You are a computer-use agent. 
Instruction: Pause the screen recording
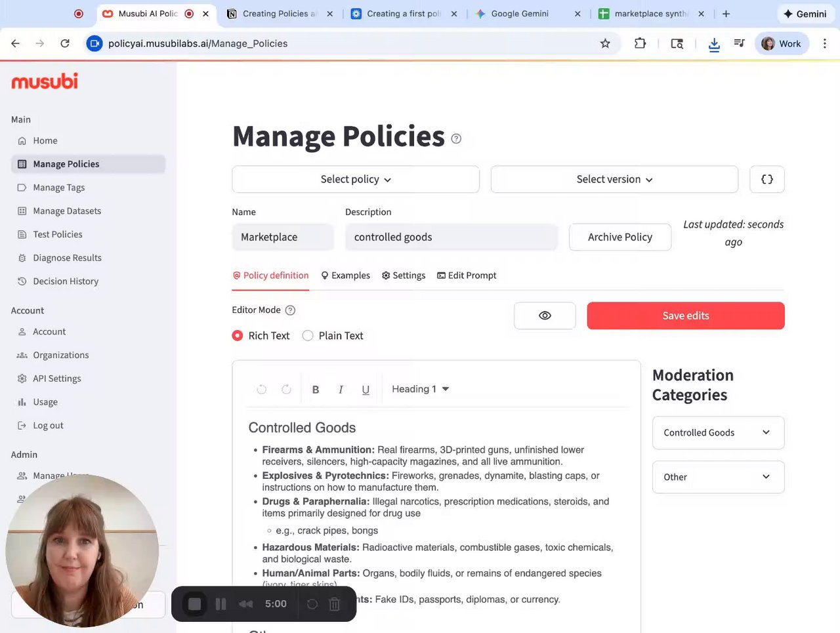click(221, 604)
